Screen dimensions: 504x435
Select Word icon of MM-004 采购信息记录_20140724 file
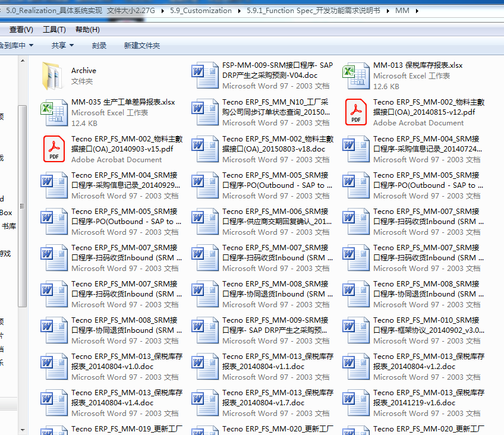(x=356, y=149)
